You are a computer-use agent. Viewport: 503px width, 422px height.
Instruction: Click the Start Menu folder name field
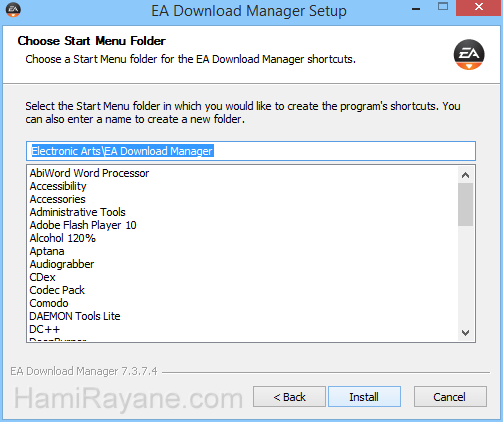[x=251, y=151]
